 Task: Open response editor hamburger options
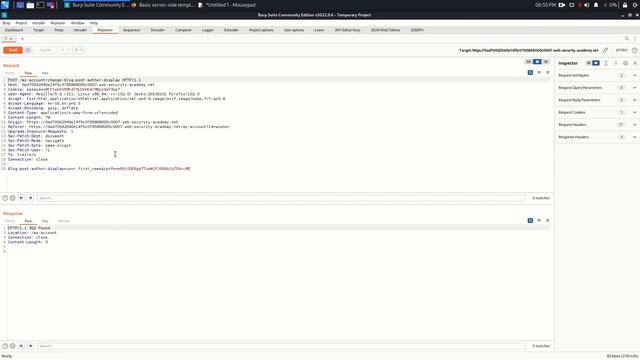(x=548, y=220)
